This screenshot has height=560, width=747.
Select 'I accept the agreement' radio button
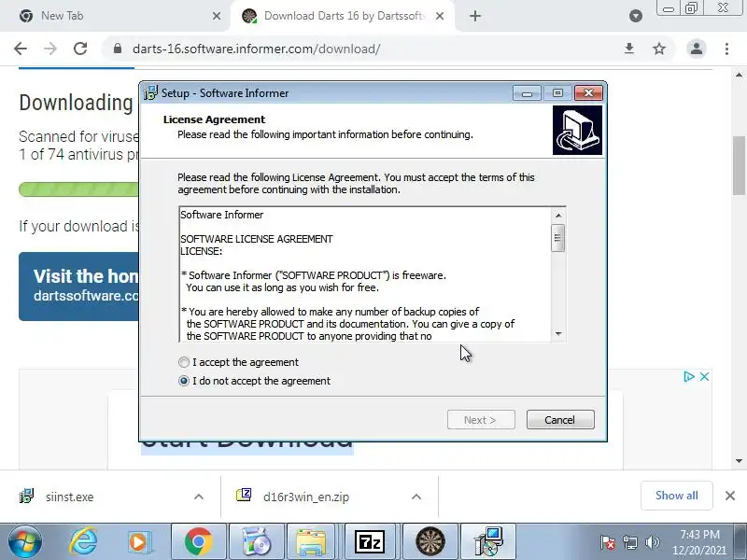pos(184,362)
